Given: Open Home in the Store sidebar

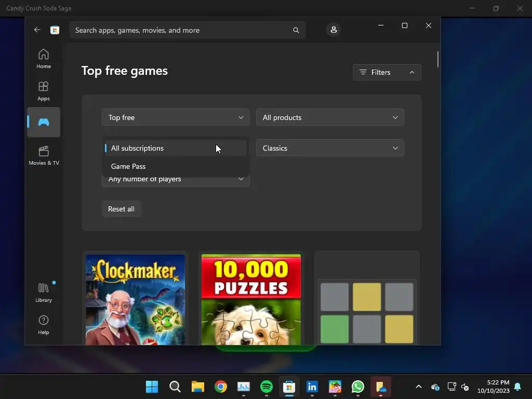Looking at the screenshot, I should pyautogui.click(x=44, y=59).
